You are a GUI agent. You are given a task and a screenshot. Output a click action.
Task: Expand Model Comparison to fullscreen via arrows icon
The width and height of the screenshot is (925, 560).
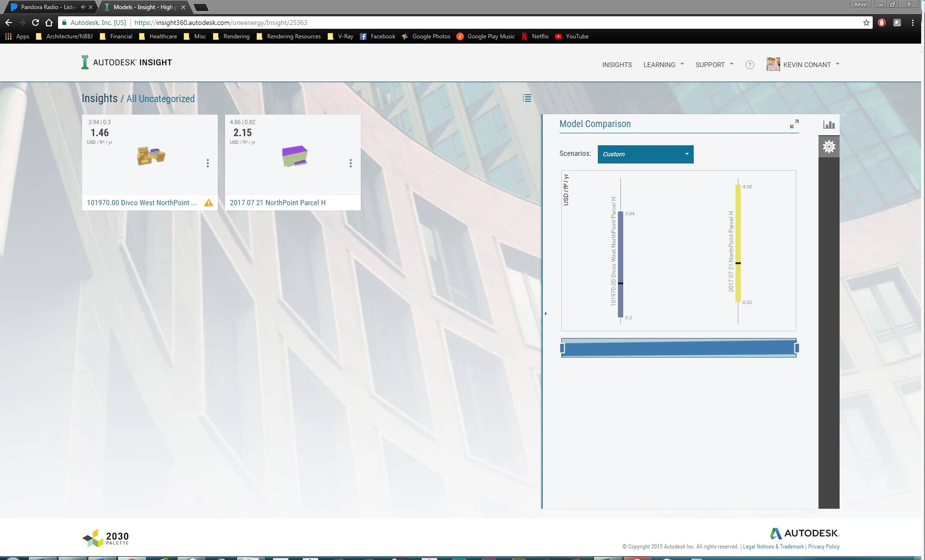(795, 123)
